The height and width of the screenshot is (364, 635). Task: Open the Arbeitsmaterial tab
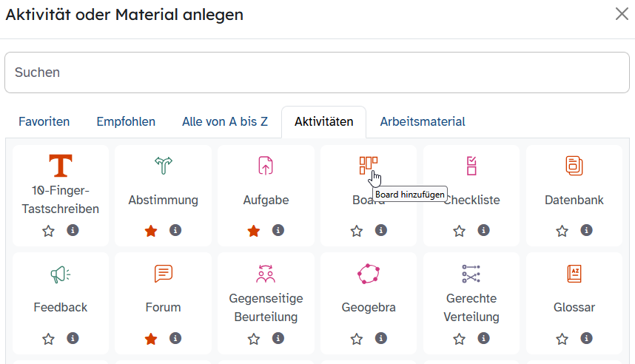click(x=423, y=122)
